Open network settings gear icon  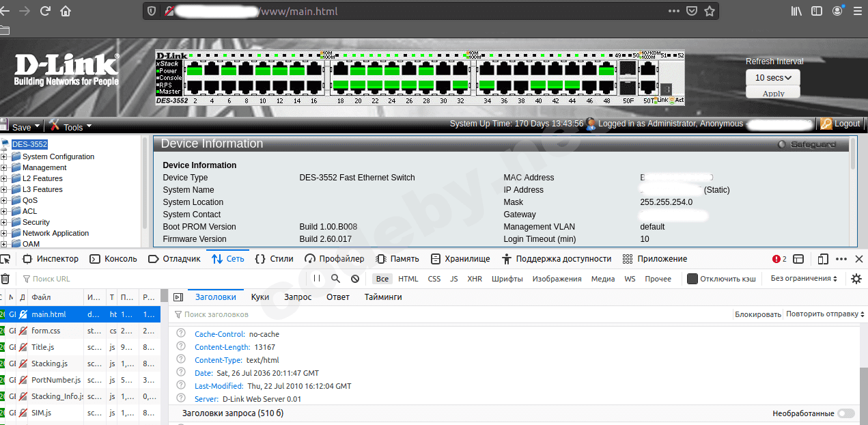pos(856,279)
